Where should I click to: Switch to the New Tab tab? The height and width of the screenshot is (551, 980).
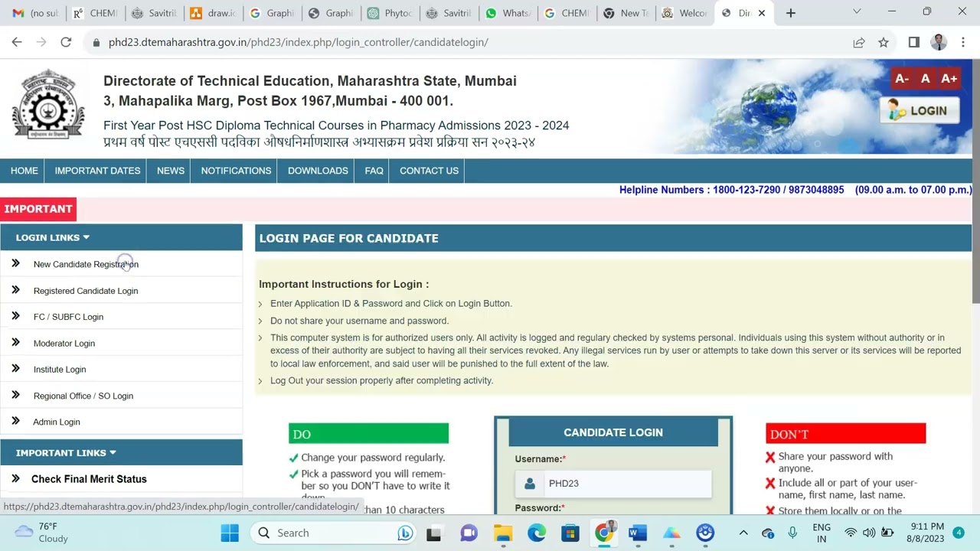[626, 13]
